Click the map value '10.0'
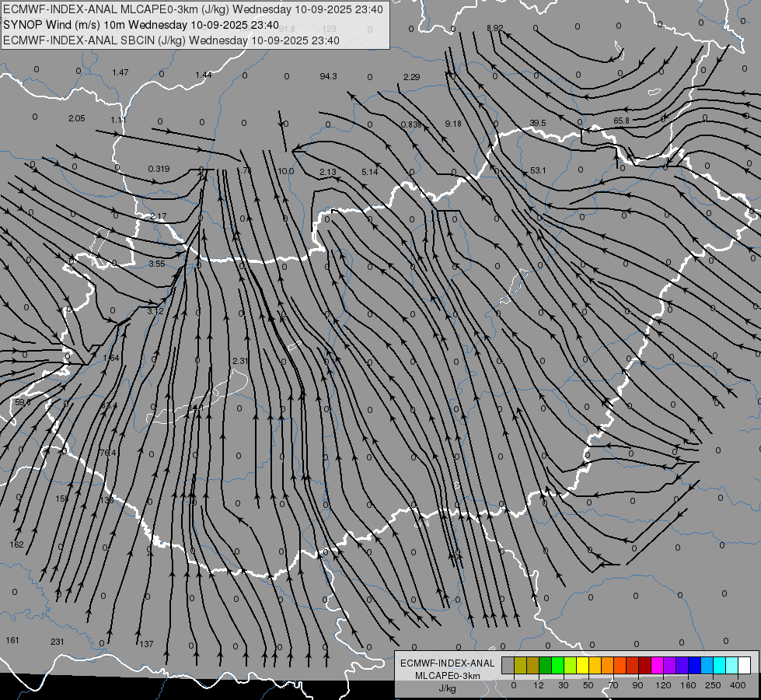 tap(286, 171)
